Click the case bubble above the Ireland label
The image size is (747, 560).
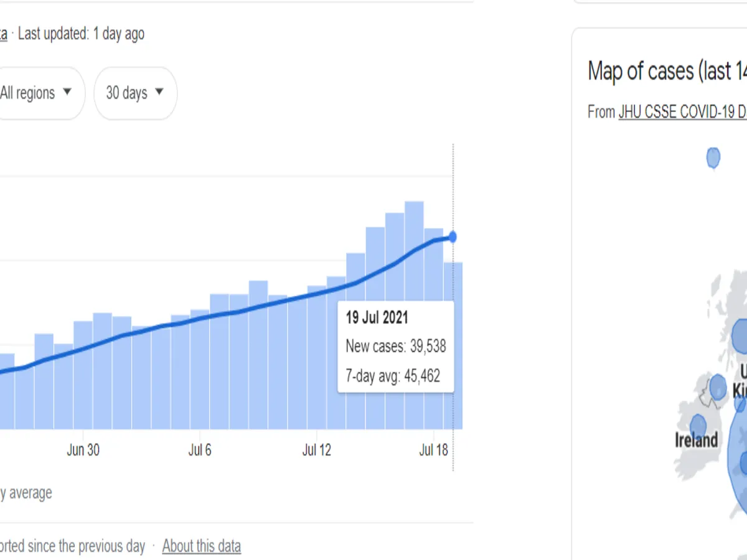[x=698, y=426]
